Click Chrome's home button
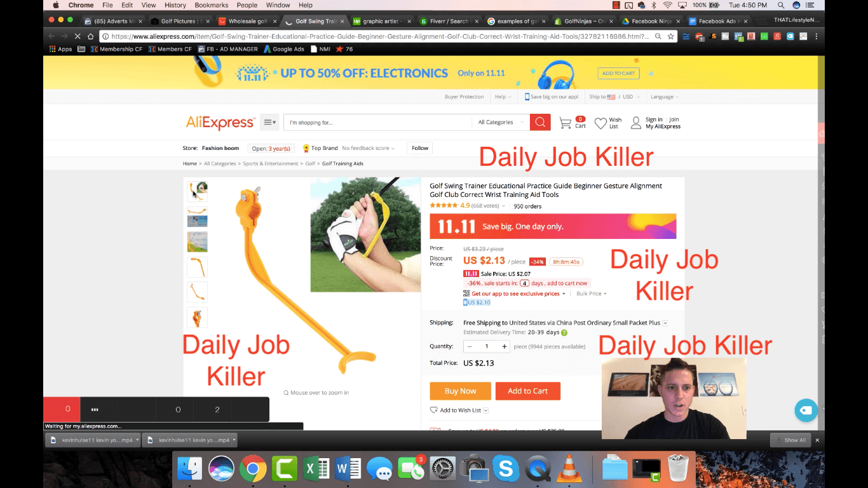 point(90,36)
